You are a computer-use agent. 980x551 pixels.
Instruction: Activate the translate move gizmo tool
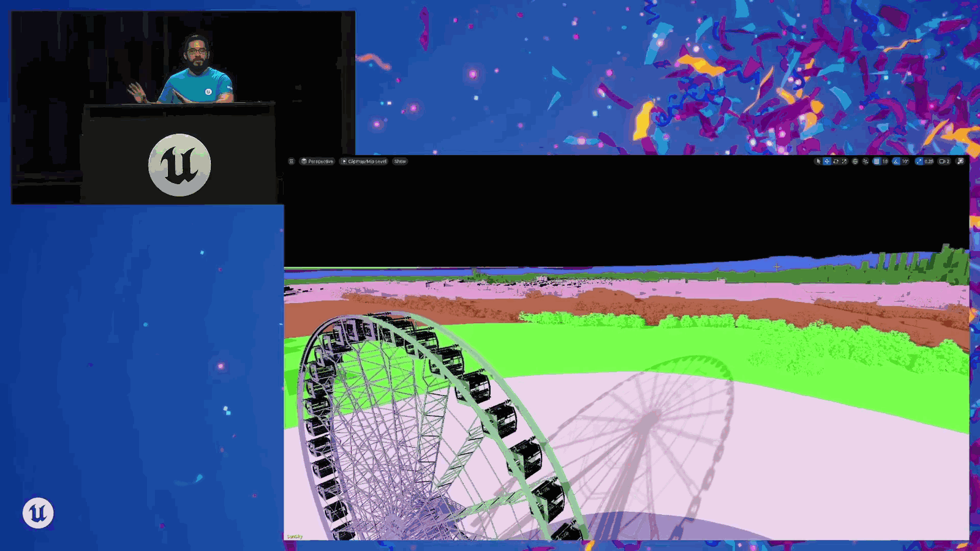pyautogui.click(x=827, y=161)
